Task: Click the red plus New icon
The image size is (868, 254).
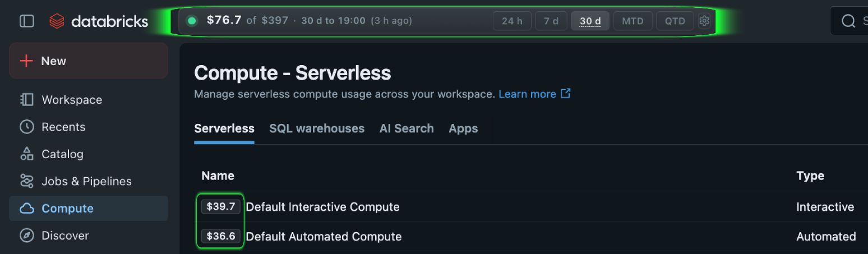Action: pos(26,61)
